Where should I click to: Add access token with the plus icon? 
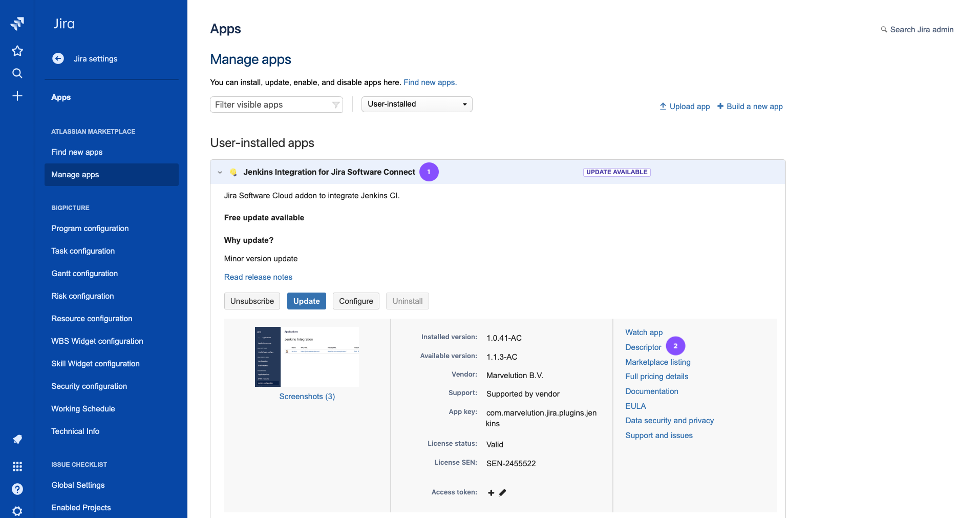pyautogui.click(x=491, y=492)
